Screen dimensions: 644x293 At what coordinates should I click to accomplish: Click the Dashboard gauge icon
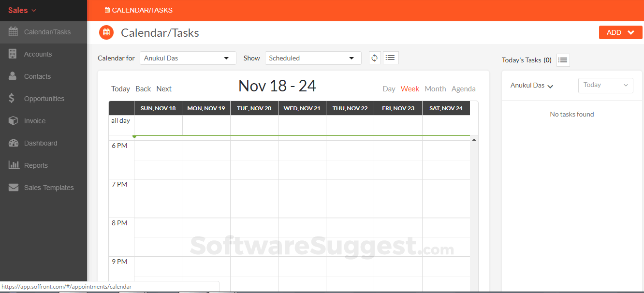(14, 143)
